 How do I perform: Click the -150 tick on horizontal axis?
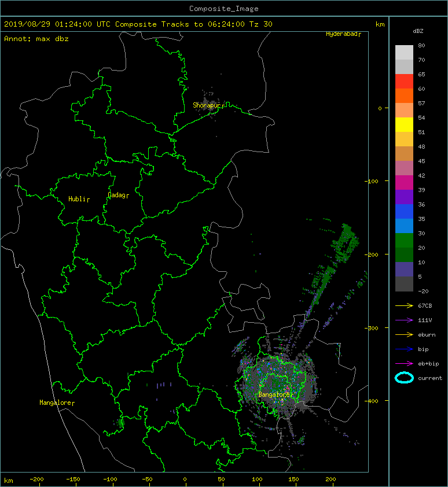[x=73, y=479]
